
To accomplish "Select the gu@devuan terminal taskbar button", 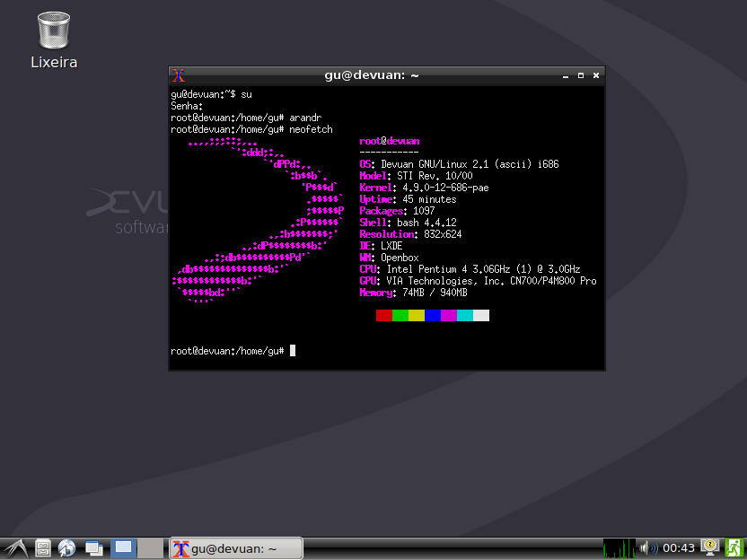I will 236,548.
